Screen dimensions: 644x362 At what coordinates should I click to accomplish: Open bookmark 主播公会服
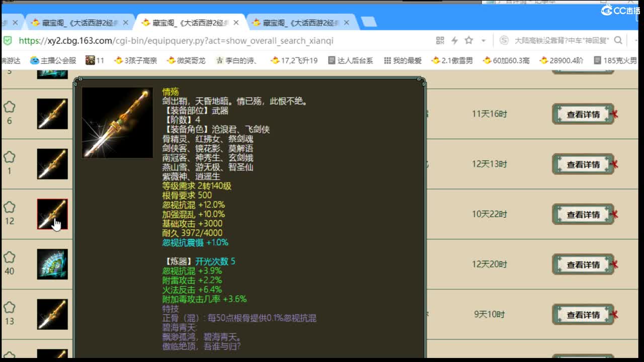pos(53,60)
